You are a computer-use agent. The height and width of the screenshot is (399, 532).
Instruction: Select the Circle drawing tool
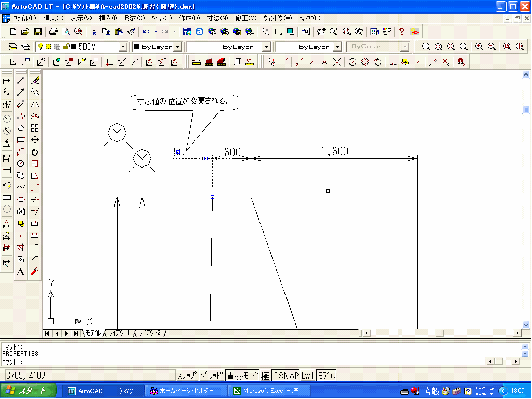21,163
